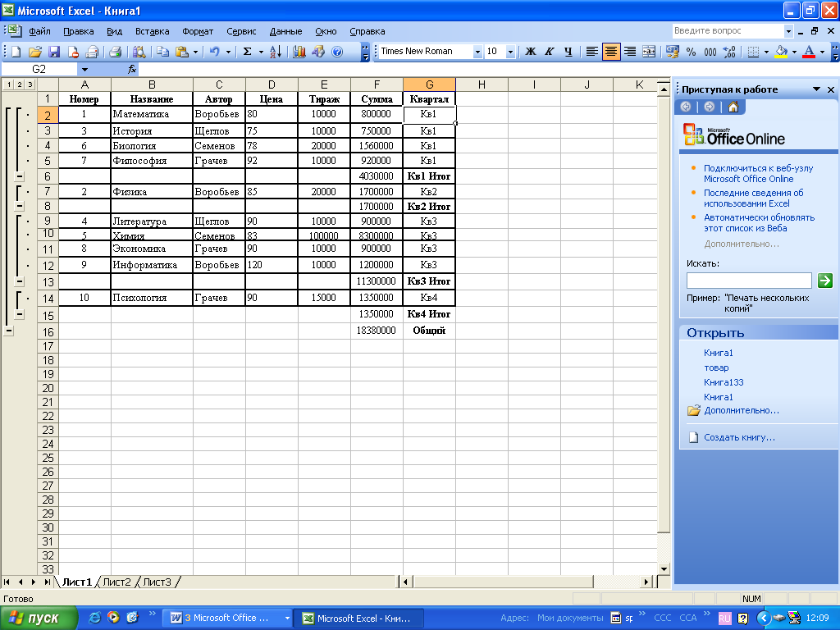This screenshot has width=840, height=630.
Task: Show outline level 2
Action: click(20, 84)
